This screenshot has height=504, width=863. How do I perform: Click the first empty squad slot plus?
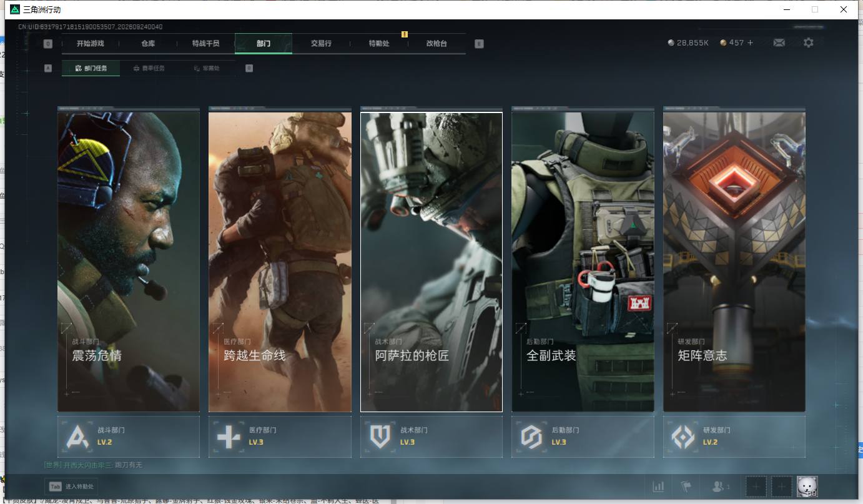[756, 487]
